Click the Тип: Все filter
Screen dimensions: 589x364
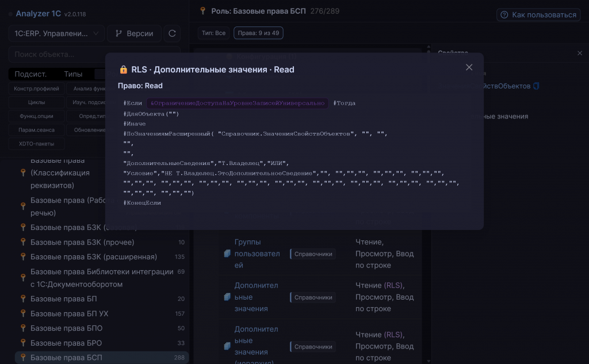[x=213, y=33]
